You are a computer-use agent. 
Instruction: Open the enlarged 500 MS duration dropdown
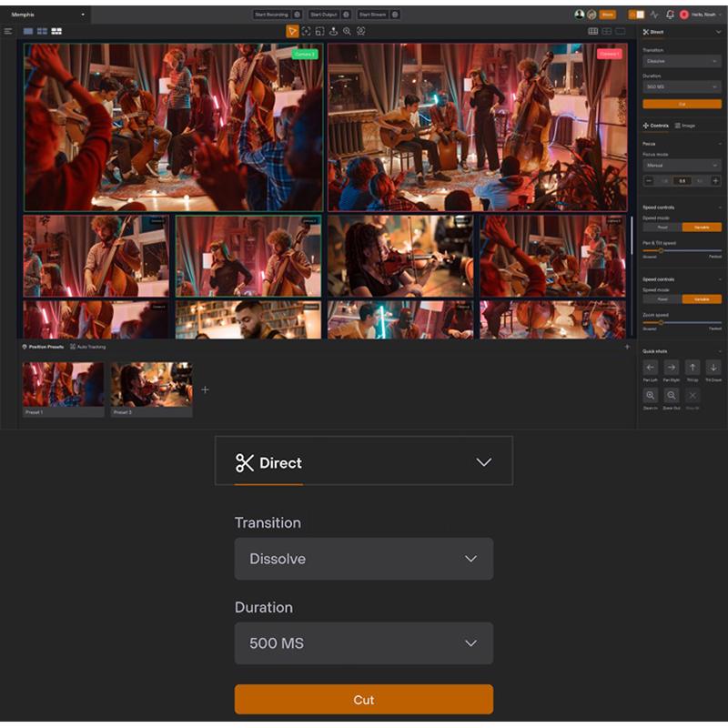(x=363, y=643)
